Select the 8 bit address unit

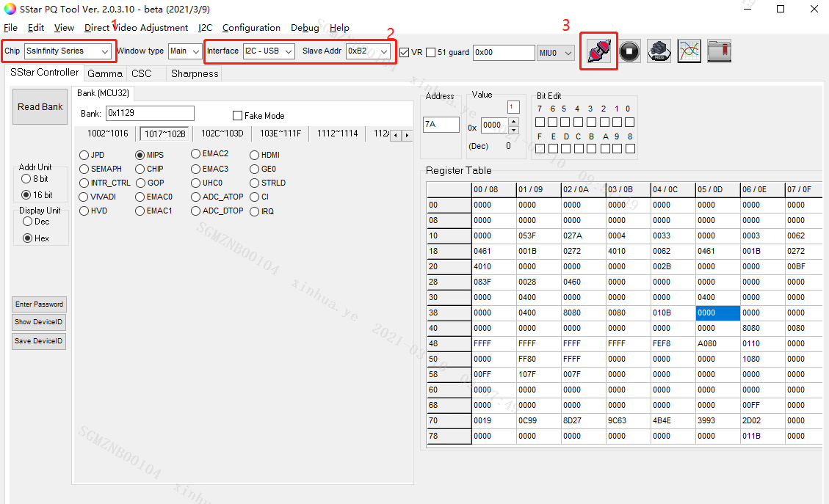click(27, 179)
